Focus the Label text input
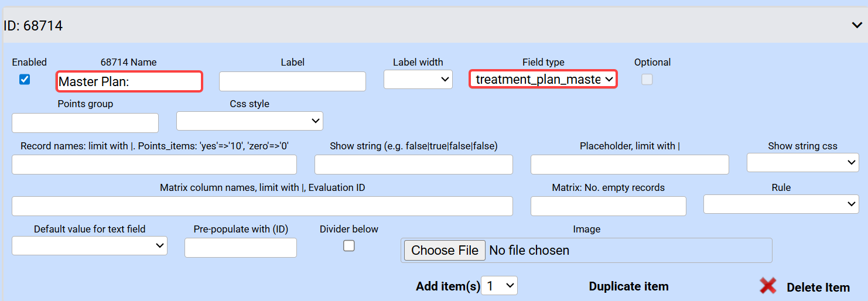 pos(292,81)
